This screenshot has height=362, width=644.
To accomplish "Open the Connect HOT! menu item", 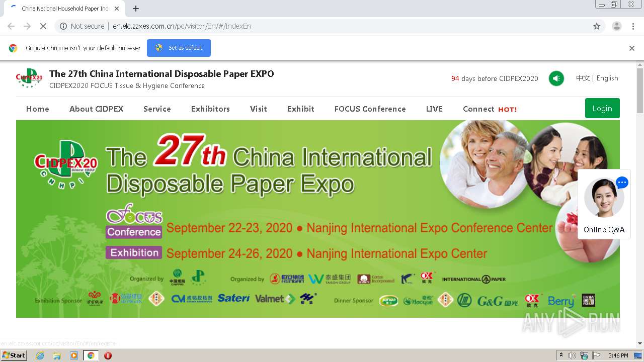I will [490, 109].
